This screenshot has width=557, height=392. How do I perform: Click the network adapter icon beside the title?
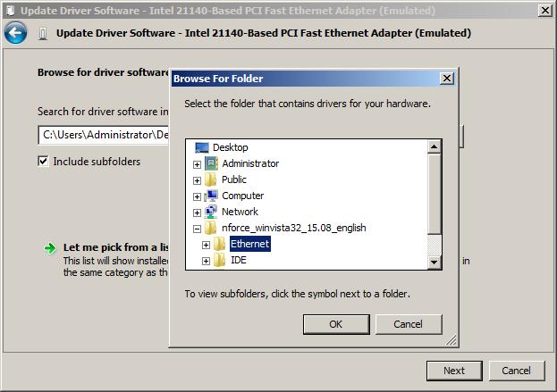[x=43, y=34]
